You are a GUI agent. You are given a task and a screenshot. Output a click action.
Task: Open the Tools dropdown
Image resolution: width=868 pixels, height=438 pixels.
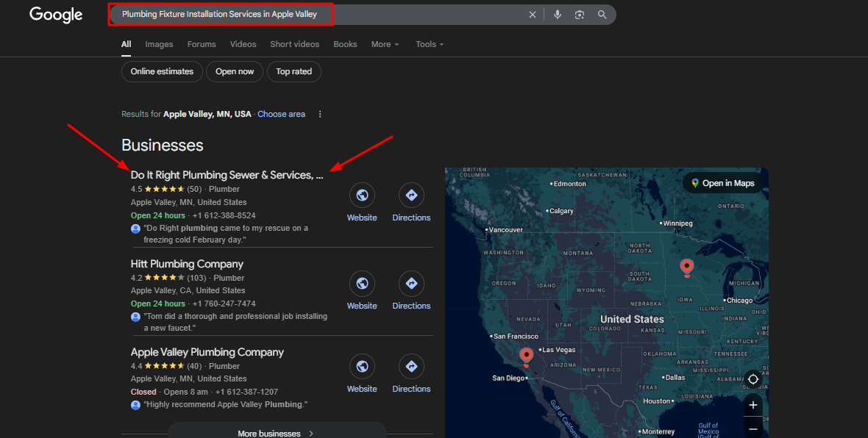coord(430,44)
